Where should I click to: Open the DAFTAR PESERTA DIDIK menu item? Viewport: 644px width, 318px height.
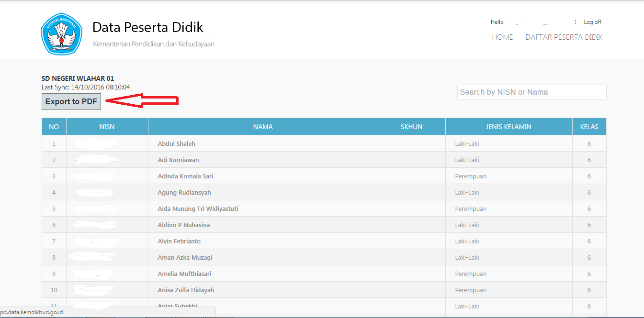[564, 37]
